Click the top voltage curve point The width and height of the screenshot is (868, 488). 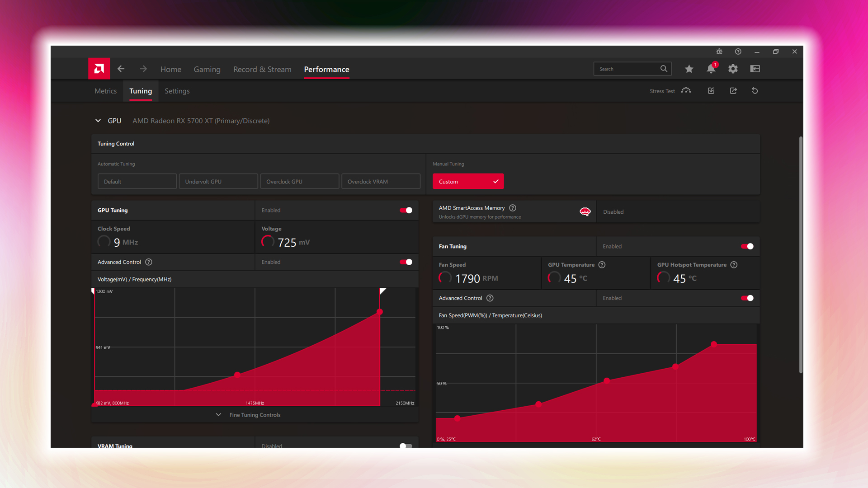point(380,312)
